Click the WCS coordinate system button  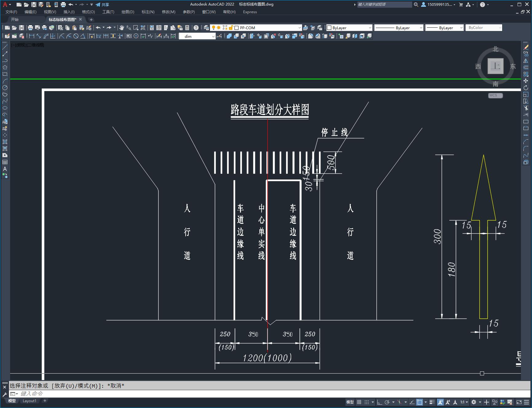(x=495, y=95)
